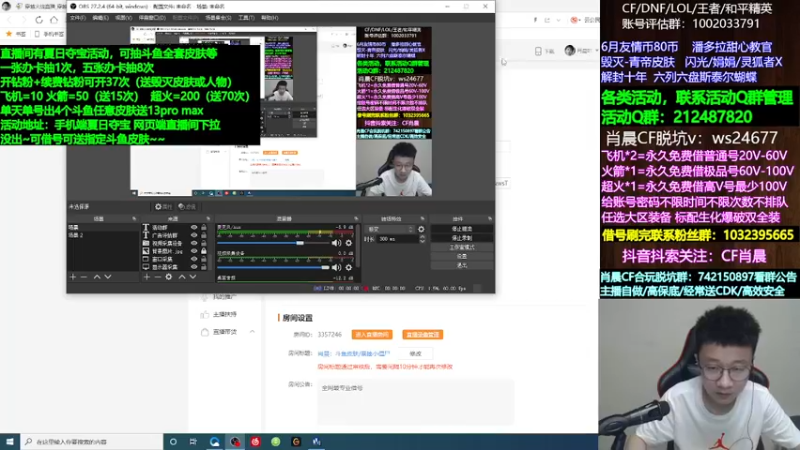Image resolution: width=800 pixels, height=450 pixels.
Task: Select 场景 2 in the Scenes list
Action: point(103,235)
